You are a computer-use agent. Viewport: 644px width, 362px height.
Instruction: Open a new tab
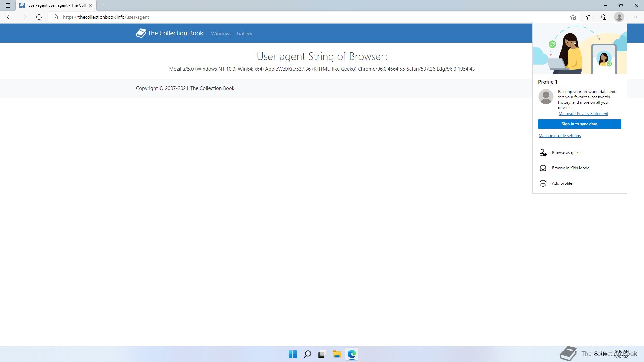pyautogui.click(x=102, y=5)
